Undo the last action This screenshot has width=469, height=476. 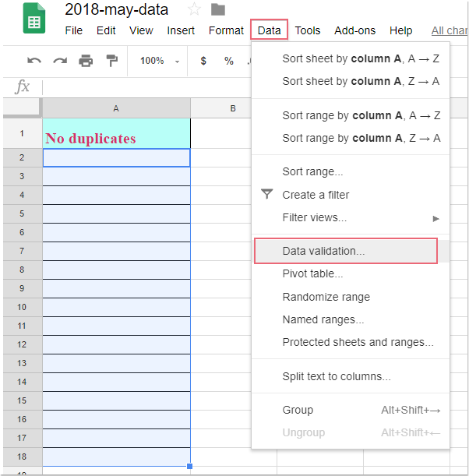(34, 61)
